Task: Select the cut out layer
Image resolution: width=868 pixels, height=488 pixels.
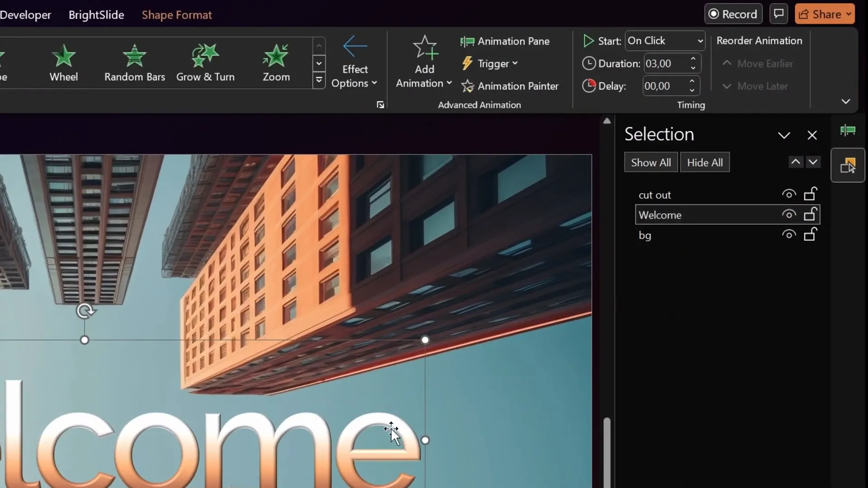Action: tap(727, 195)
